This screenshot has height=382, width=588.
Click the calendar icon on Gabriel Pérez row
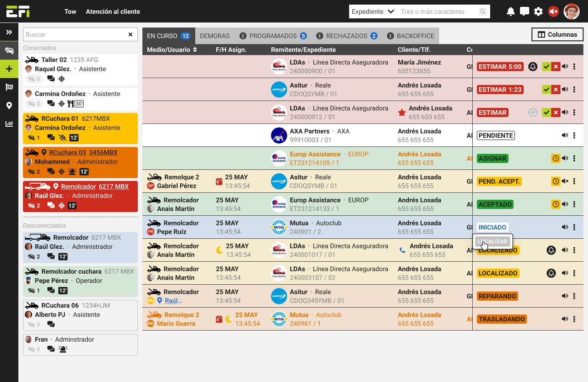click(219, 181)
